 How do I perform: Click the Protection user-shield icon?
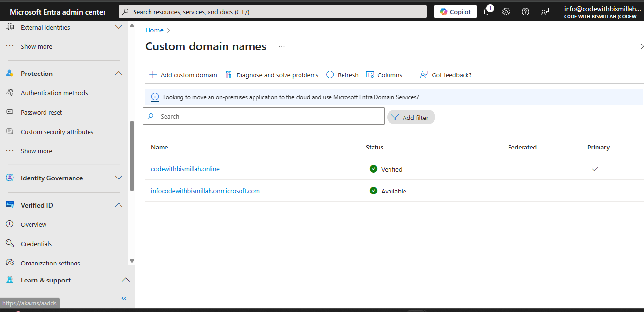click(x=9, y=73)
